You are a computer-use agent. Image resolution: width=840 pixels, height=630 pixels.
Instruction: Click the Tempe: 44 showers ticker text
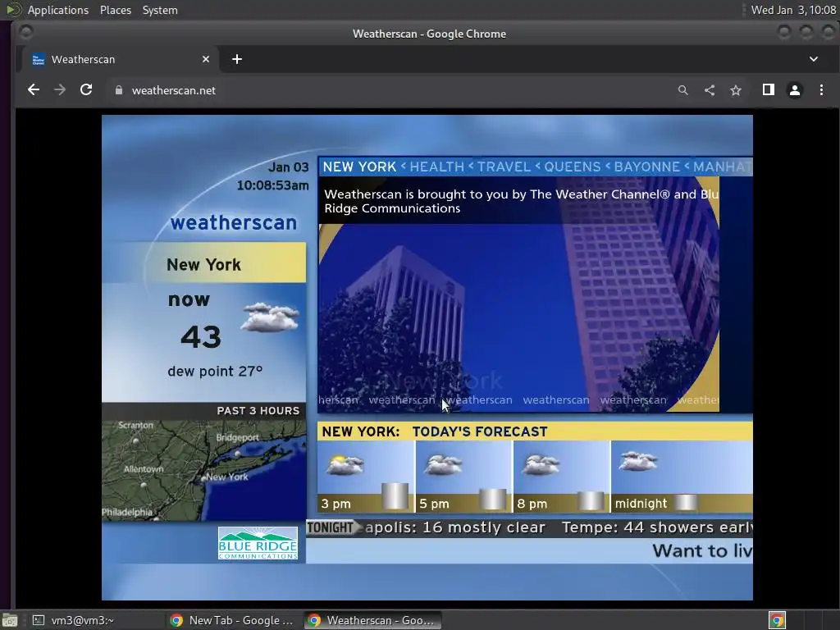657,527
